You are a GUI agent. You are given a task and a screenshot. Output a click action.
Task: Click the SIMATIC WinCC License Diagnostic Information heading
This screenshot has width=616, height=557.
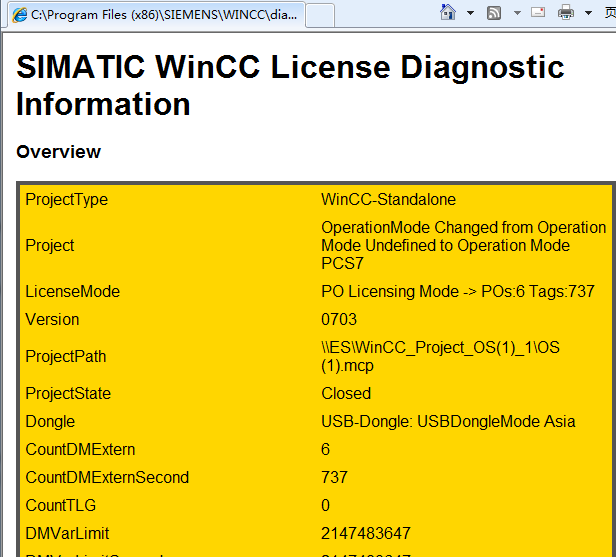[290, 85]
